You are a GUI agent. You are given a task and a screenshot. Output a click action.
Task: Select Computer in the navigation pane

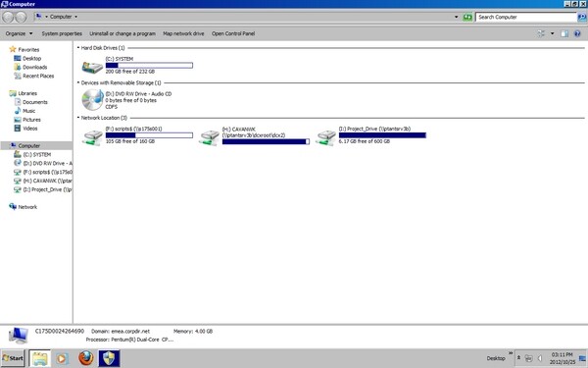[28, 145]
